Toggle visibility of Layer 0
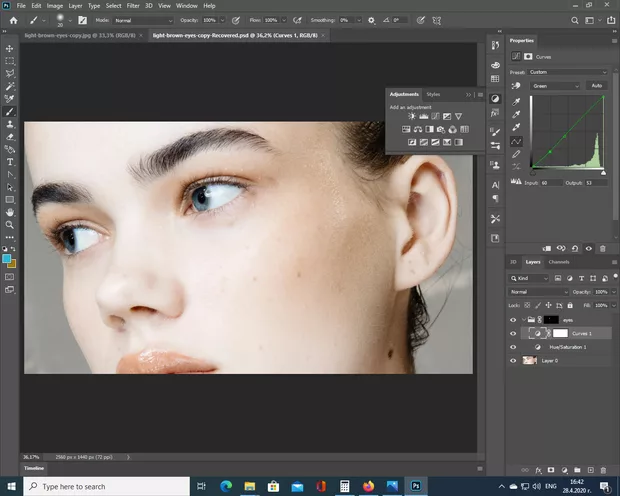This screenshot has height=496, width=620. coord(513,360)
